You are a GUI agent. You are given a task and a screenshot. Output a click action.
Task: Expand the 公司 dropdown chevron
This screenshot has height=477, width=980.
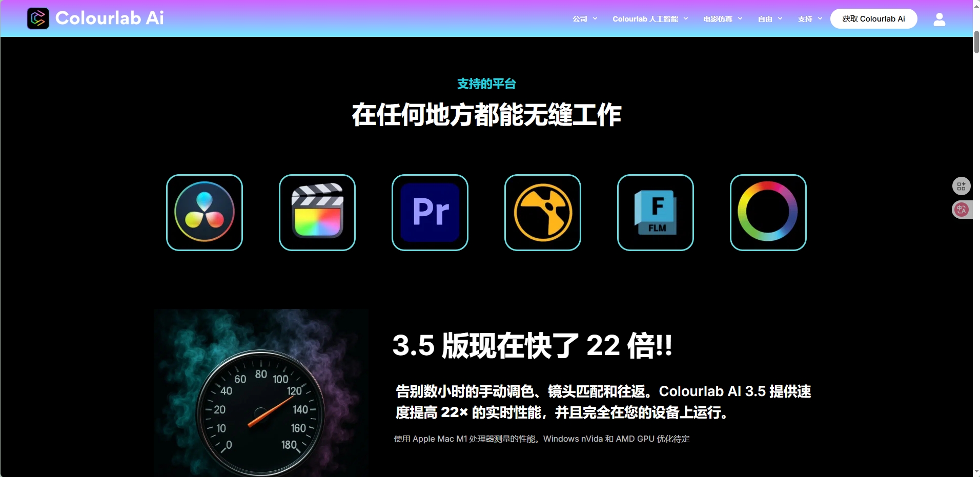click(x=595, y=19)
